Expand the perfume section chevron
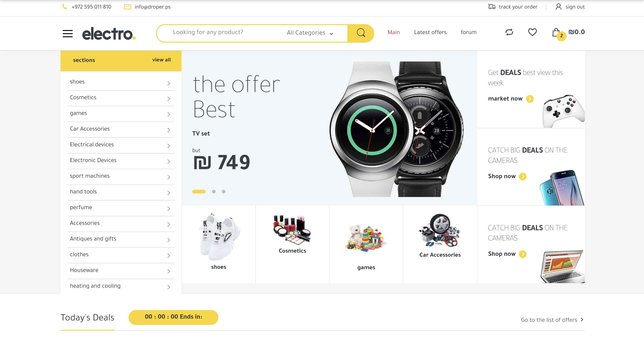644x350 pixels. point(169,209)
